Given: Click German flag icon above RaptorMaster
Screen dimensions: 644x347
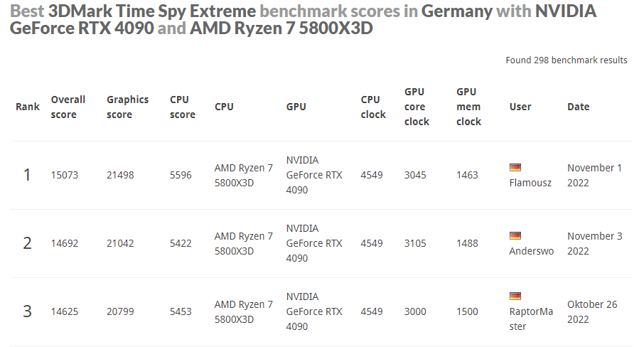Looking at the screenshot, I should (515, 296).
